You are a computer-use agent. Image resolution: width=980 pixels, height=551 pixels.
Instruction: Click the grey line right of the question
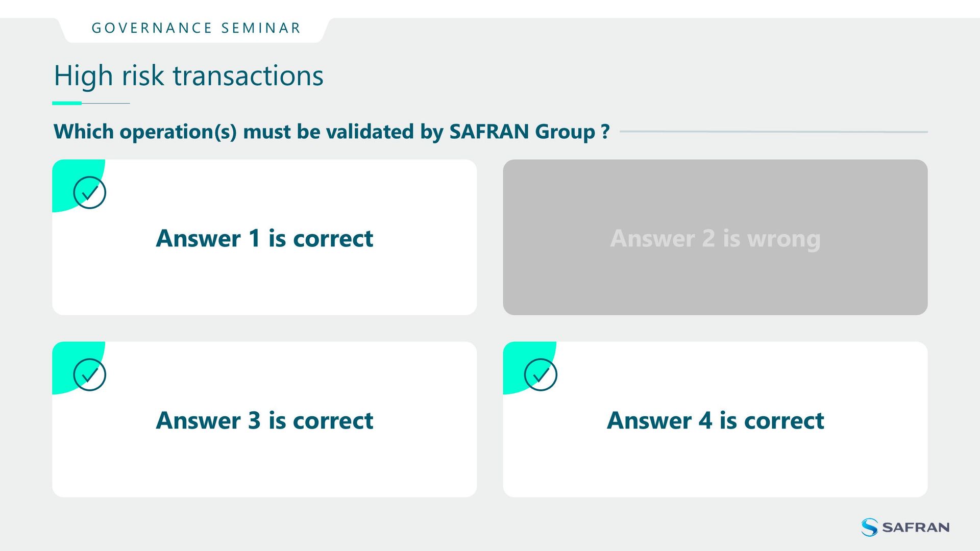pyautogui.click(x=773, y=132)
